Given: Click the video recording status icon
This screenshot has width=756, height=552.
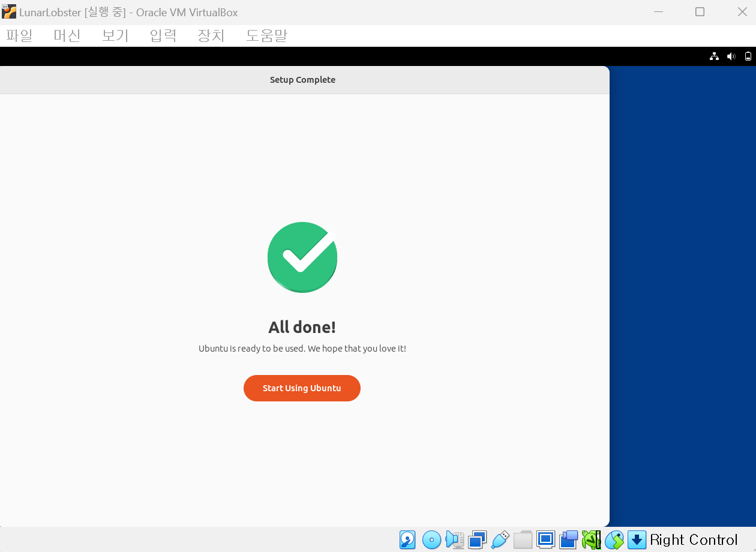Looking at the screenshot, I should tap(568, 539).
